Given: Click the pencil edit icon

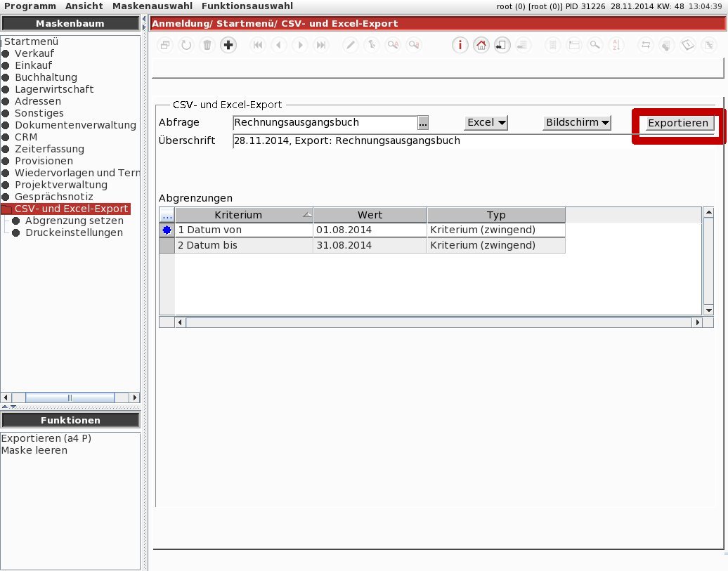Looking at the screenshot, I should (351, 45).
